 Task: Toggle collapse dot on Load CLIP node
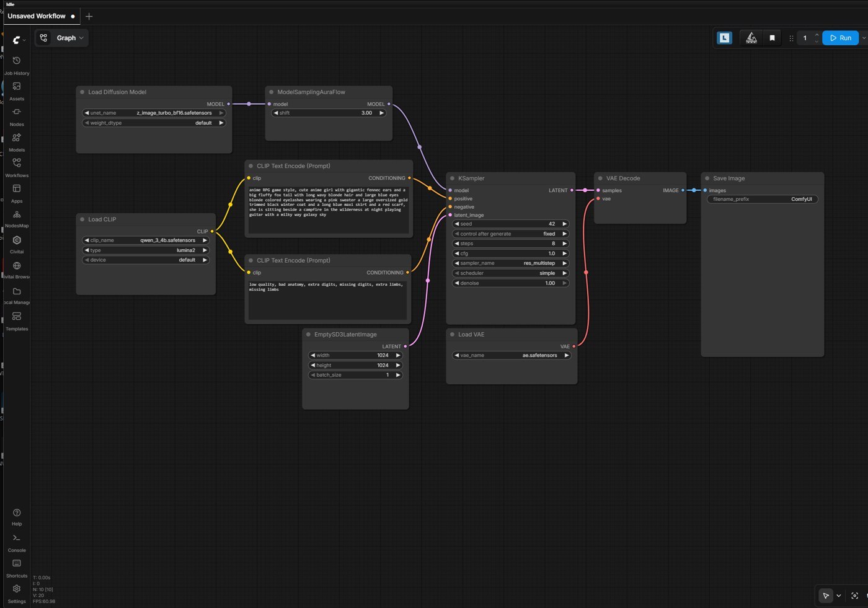click(82, 219)
